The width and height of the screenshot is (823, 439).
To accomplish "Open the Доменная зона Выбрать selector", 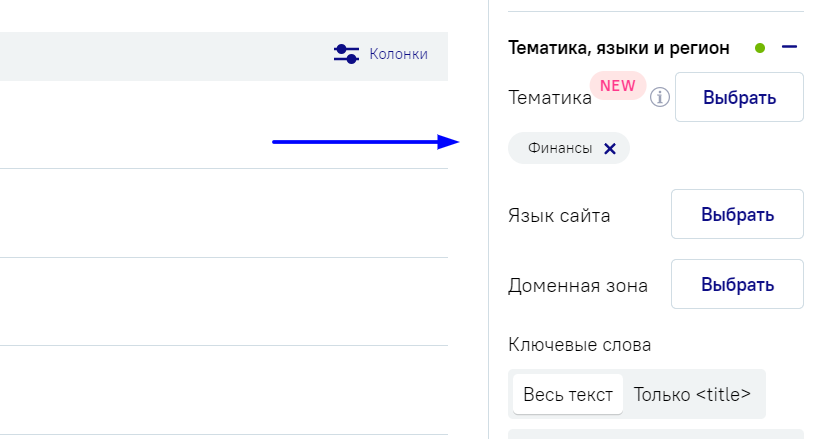I will tap(737, 284).
